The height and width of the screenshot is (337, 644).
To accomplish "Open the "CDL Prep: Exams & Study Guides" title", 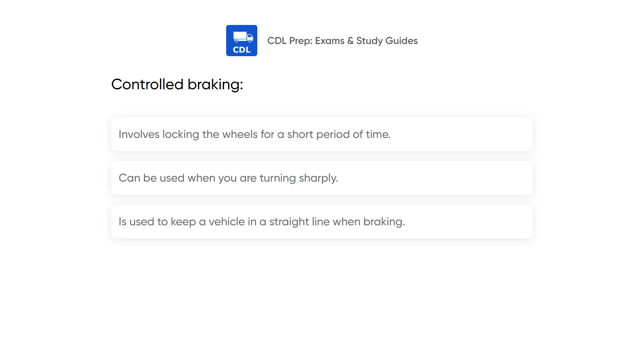I will 342,41.
